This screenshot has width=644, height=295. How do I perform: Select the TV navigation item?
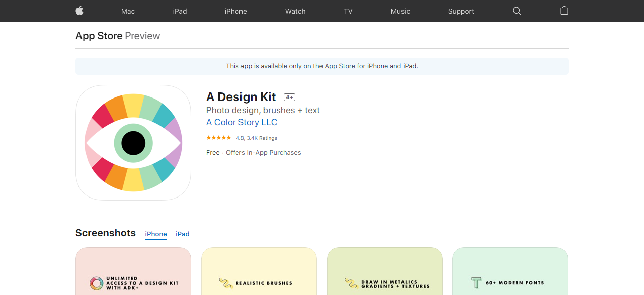[x=348, y=11]
